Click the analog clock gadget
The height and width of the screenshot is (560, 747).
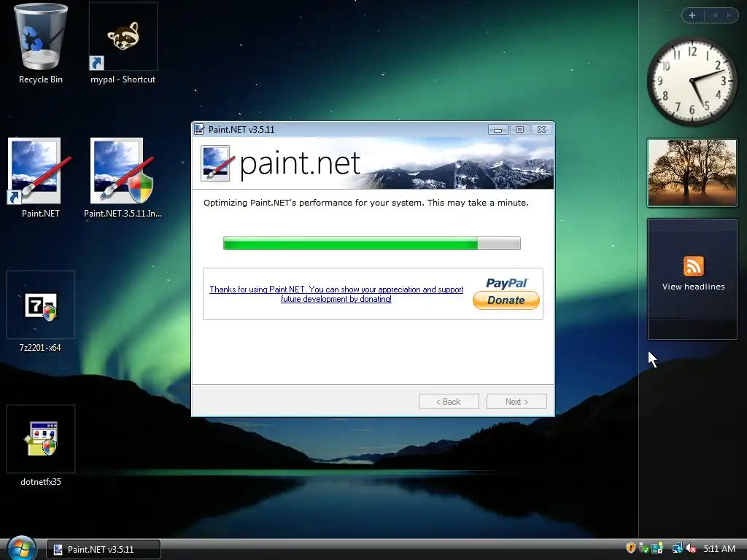point(692,81)
